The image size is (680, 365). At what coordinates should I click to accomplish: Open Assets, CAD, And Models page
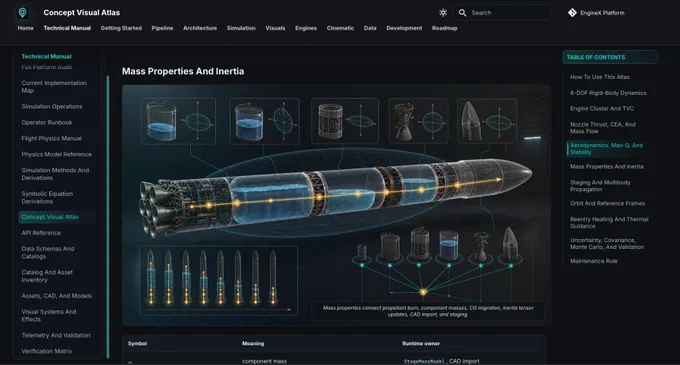(56, 296)
